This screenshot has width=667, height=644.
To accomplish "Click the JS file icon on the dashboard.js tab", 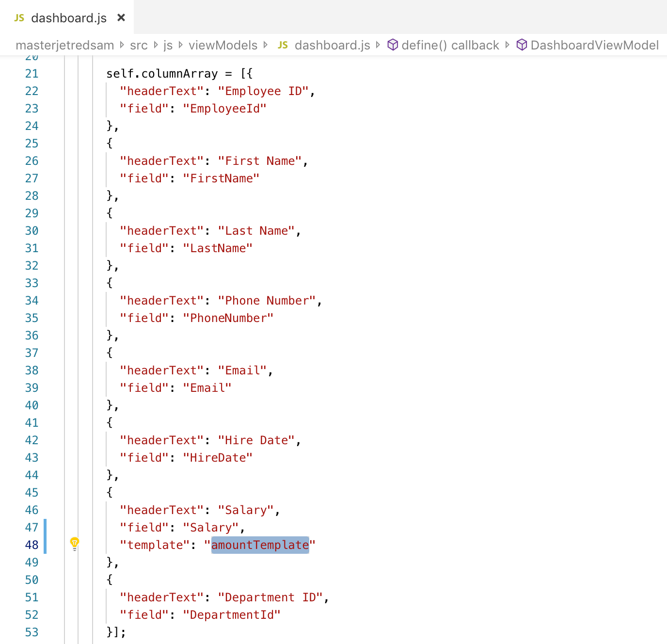I will click(18, 17).
